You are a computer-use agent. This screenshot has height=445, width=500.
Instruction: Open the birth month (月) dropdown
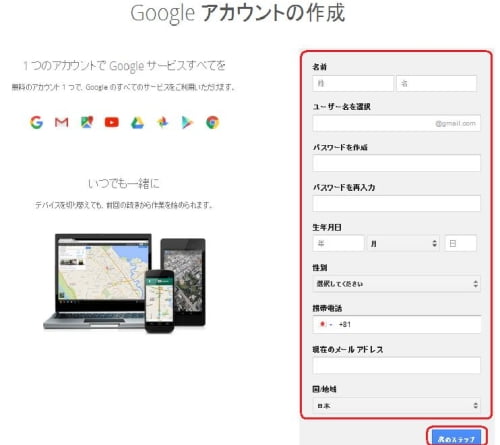pyautogui.click(x=403, y=243)
